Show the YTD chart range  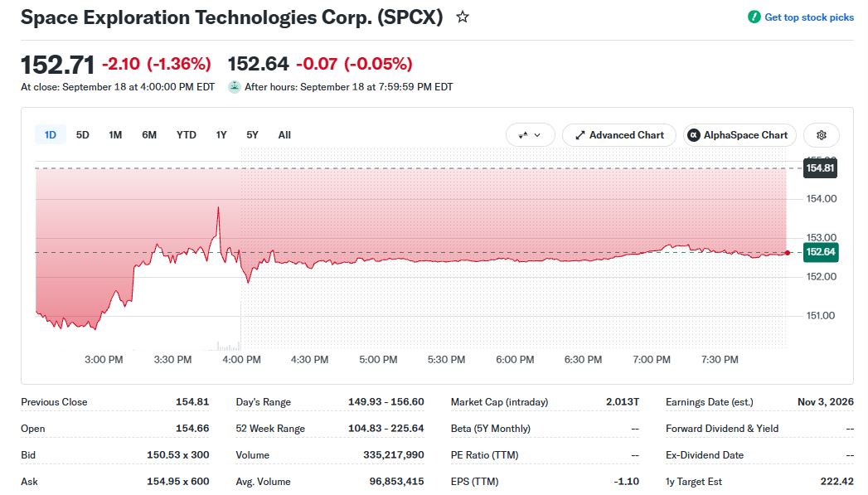click(x=186, y=135)
